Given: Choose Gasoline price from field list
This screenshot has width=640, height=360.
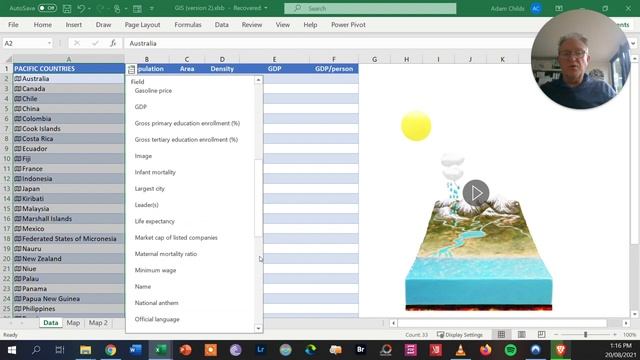Looking at the screenshot, I should point(153,91).
